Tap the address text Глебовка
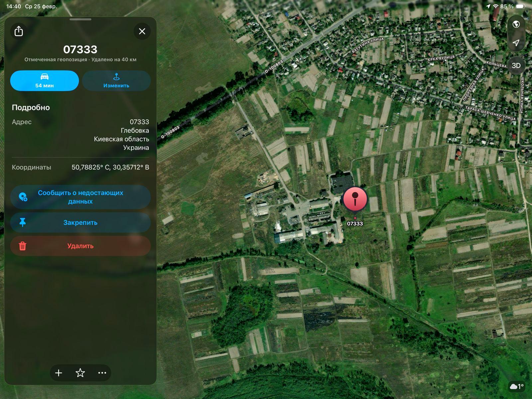 pos(135,130)
